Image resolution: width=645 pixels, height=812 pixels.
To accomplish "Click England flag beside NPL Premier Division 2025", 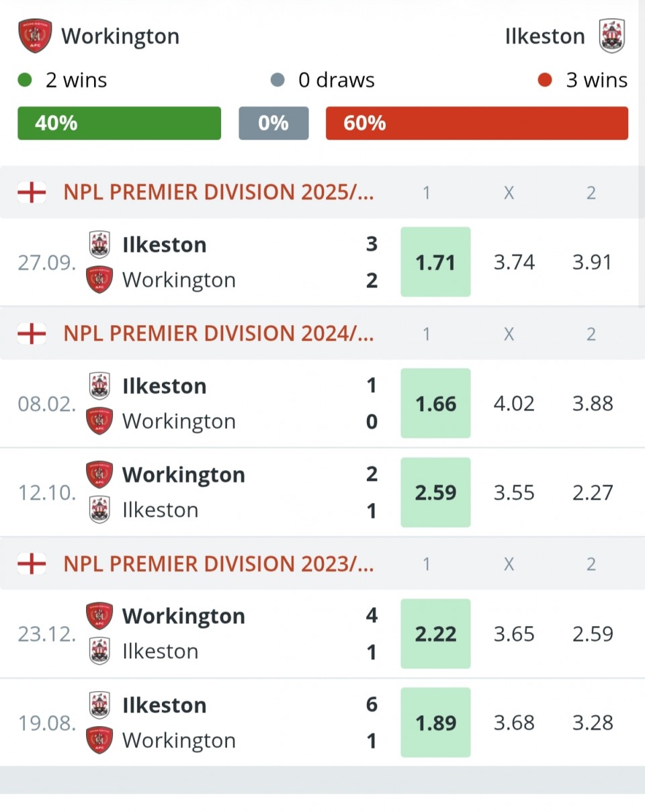I will click(x=32, y=193).
